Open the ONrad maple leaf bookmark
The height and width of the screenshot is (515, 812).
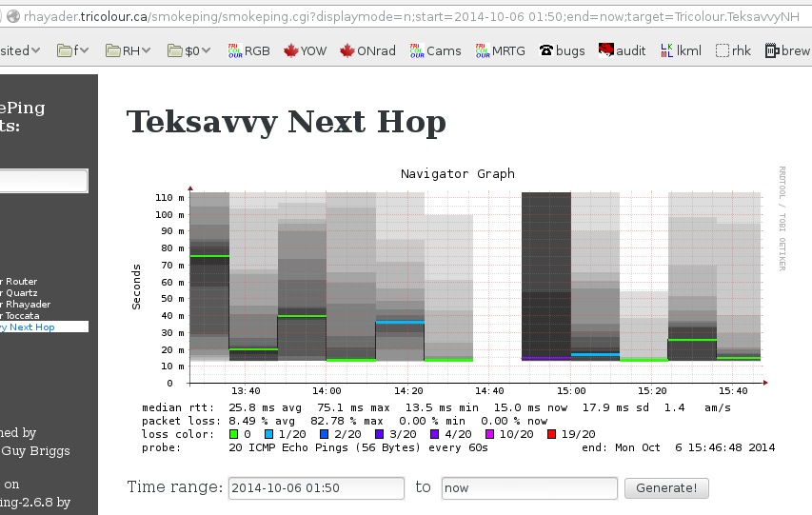pyautogui.click(x=367, y=50)
